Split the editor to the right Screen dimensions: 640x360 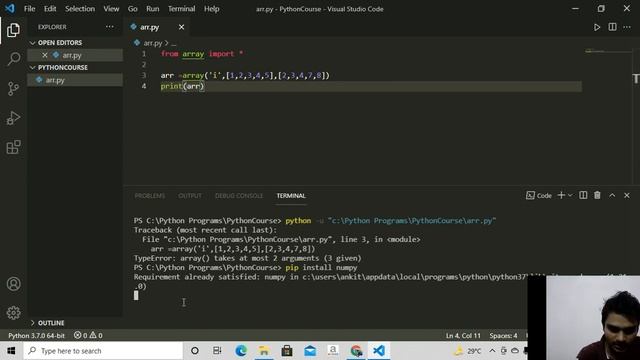tap(612, 27)
